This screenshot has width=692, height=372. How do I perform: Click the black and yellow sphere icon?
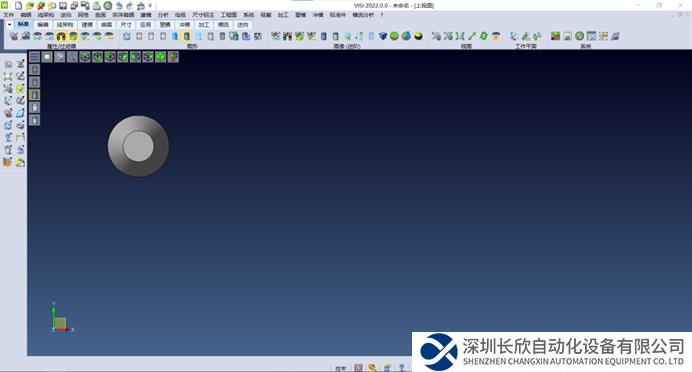[418, 36]
